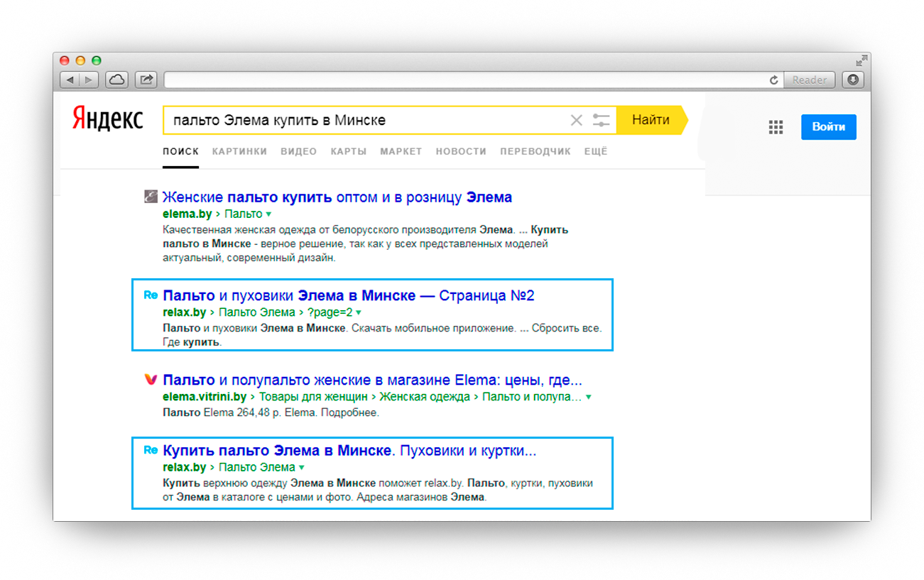The image size is (924, 580).
Task: Switch to the Картинки tab
Action: pos(239,151)
